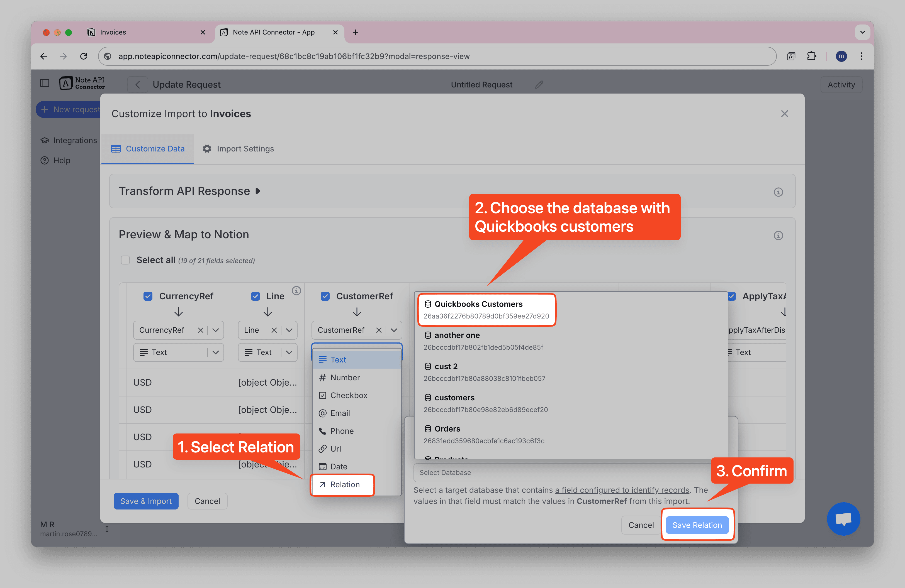Click the Note API Connector logo
The image size is (905, 588).
(82, 83)
